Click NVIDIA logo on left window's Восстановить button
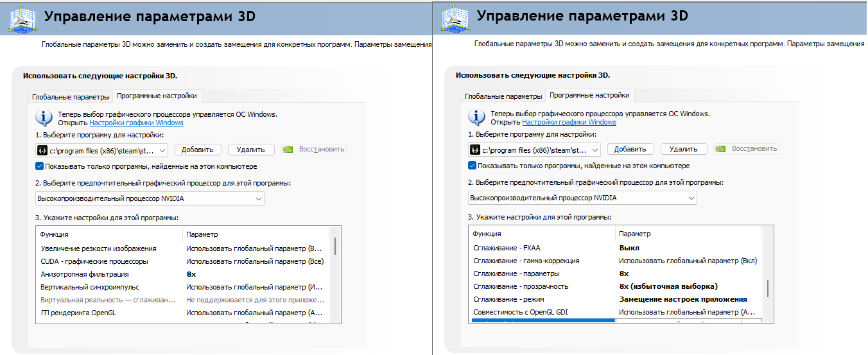The height and width of the screenshot is (355, 868). tap(288, 149)
